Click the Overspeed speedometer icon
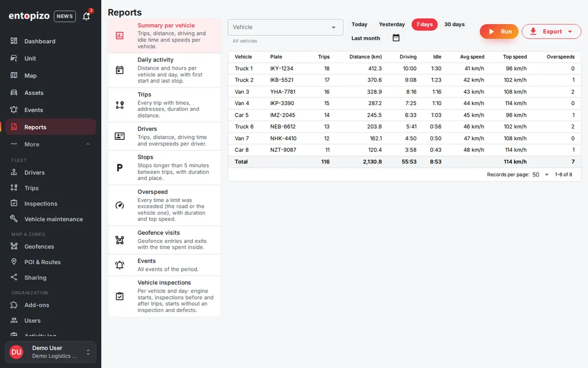 [120, 206]
